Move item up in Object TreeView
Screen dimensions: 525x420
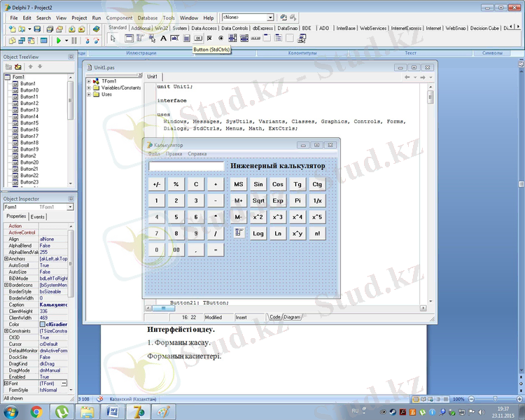coord(31,66)
